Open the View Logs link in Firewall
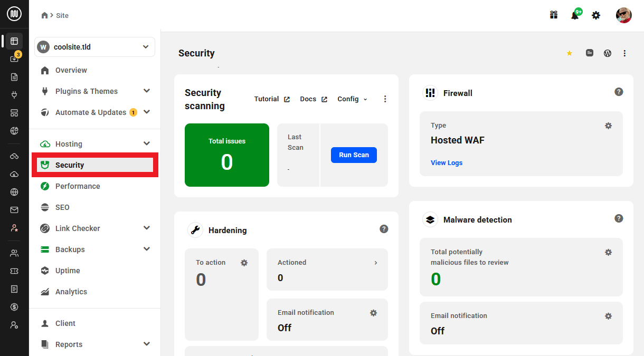 (x=447, y=163)
